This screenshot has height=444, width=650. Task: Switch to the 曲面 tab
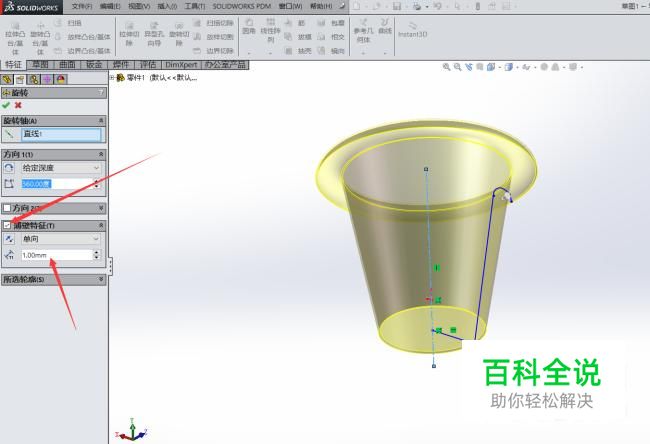[x=67, y=65]
